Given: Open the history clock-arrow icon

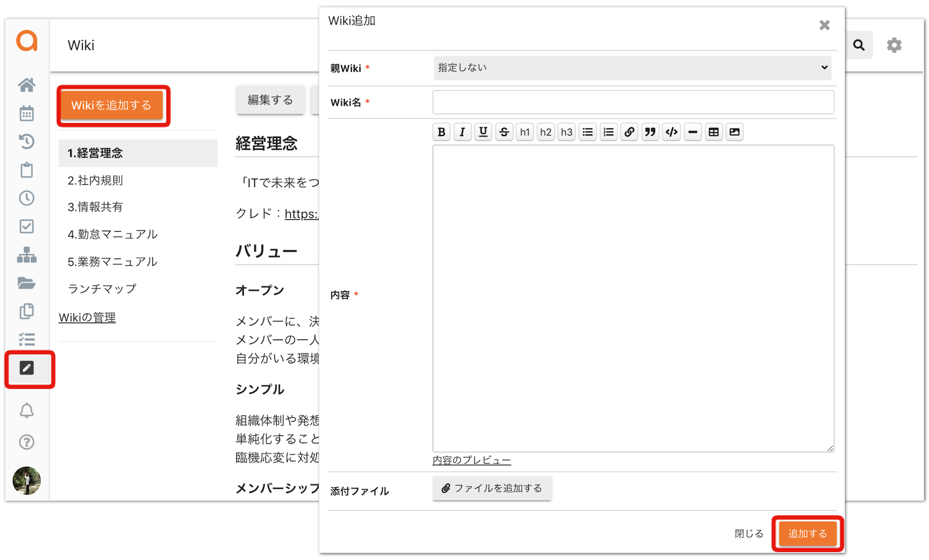Looking at the screenshot, I should (27, 141).
